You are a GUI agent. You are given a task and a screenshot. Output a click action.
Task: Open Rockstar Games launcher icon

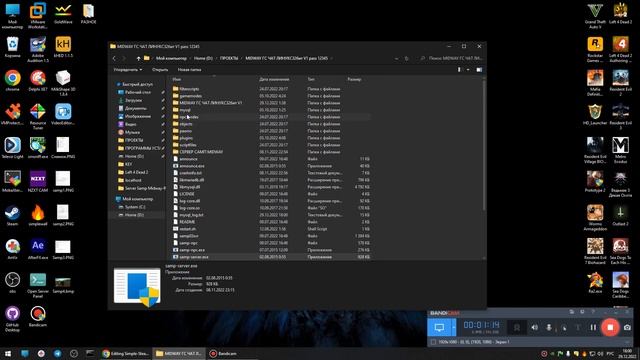coord(595,49)
